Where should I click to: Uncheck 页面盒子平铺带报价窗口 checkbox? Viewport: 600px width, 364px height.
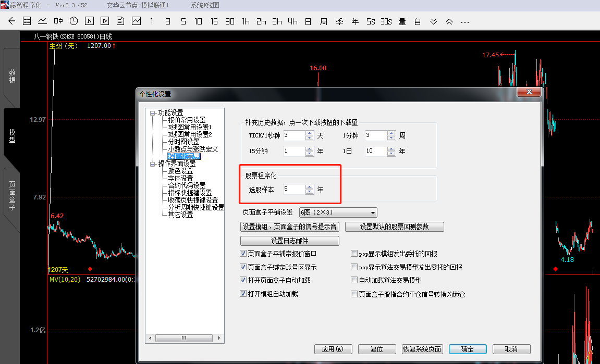click(243, 254)
